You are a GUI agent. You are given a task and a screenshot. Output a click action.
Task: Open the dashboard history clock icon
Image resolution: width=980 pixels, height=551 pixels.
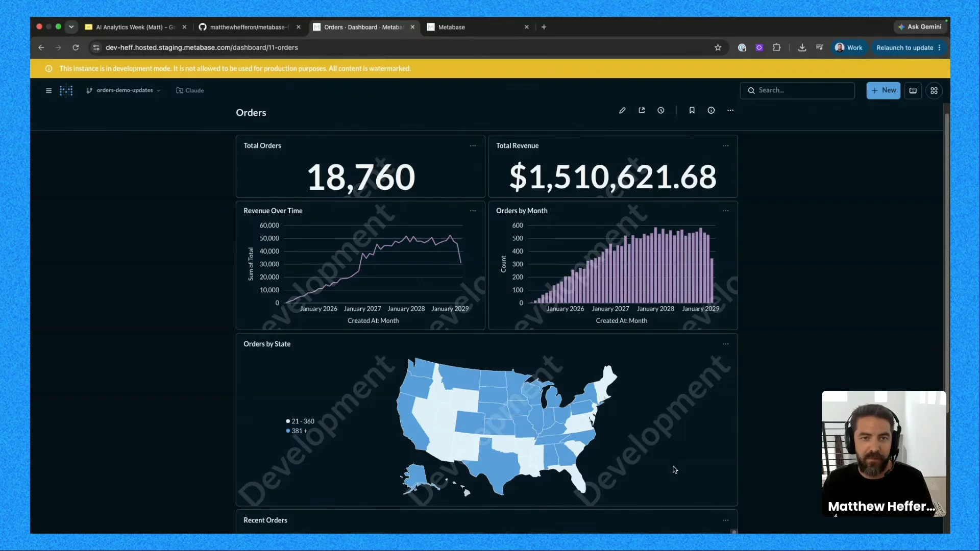[661, 110]
